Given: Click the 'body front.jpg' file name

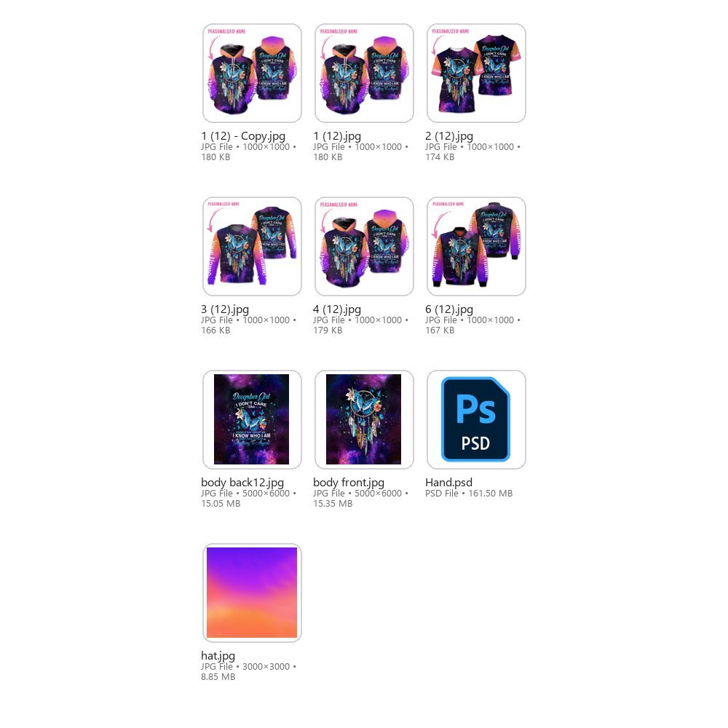Looking at the screenshot, I should point(349,483).
